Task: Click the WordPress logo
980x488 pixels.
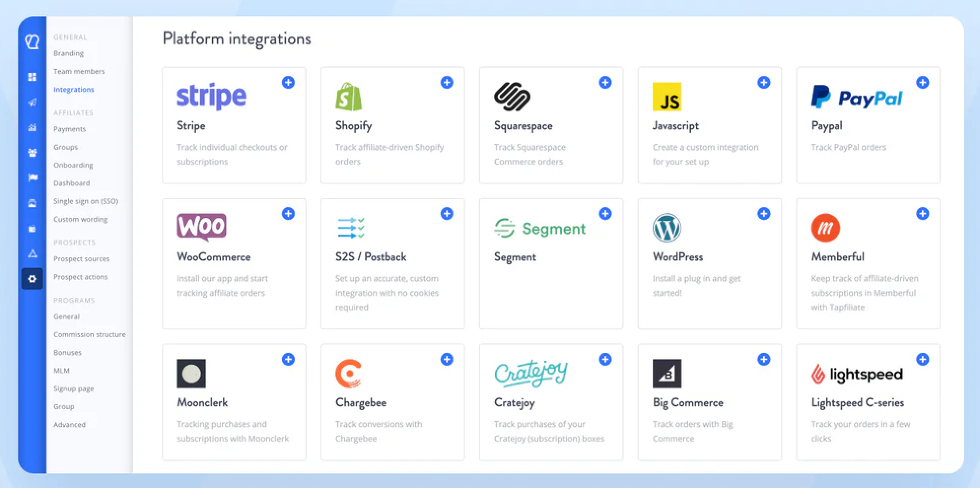Action: tap(667, 228)
